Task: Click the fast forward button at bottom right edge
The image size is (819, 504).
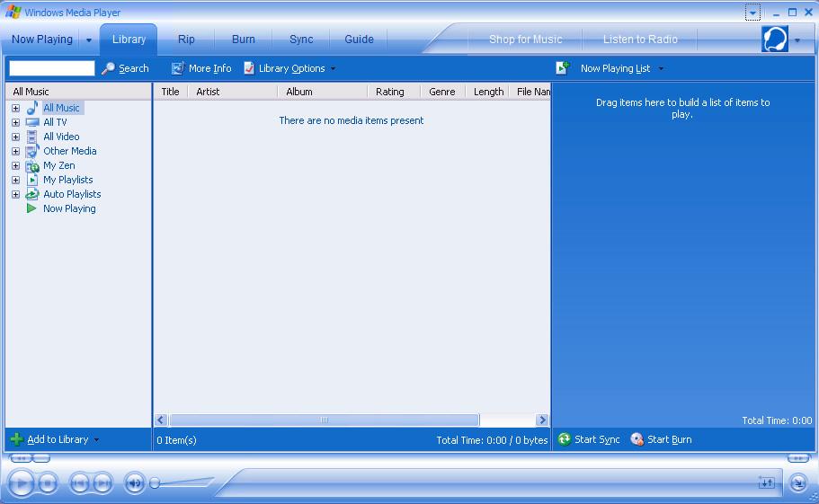Action: coord(798,458)
